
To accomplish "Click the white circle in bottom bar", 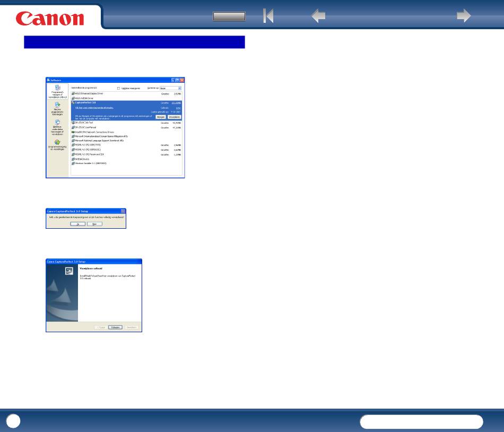I will coord(13,421).
